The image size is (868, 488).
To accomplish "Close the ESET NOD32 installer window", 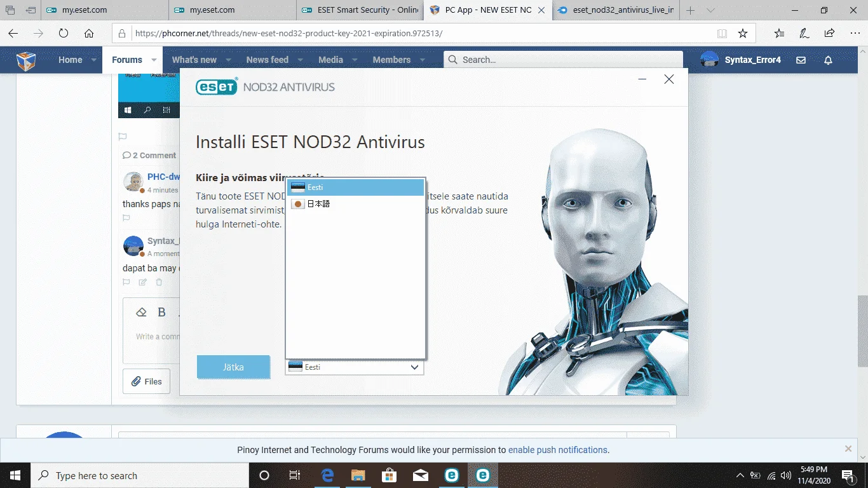I will (x=668, y=79).
